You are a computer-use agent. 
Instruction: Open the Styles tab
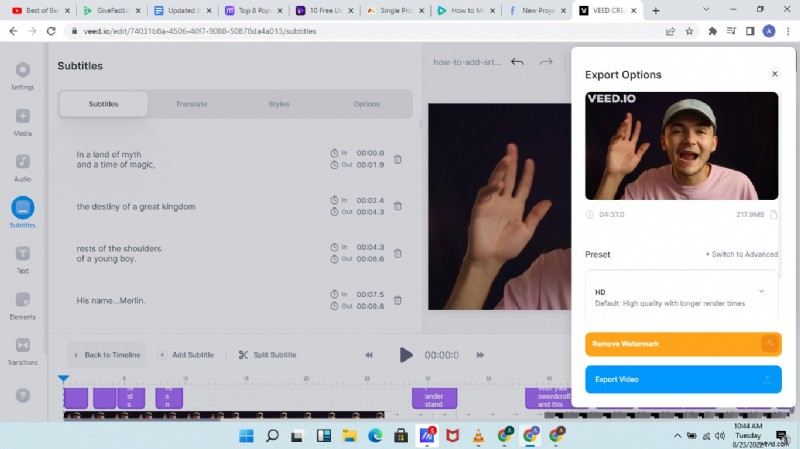(x=279, y=104)
